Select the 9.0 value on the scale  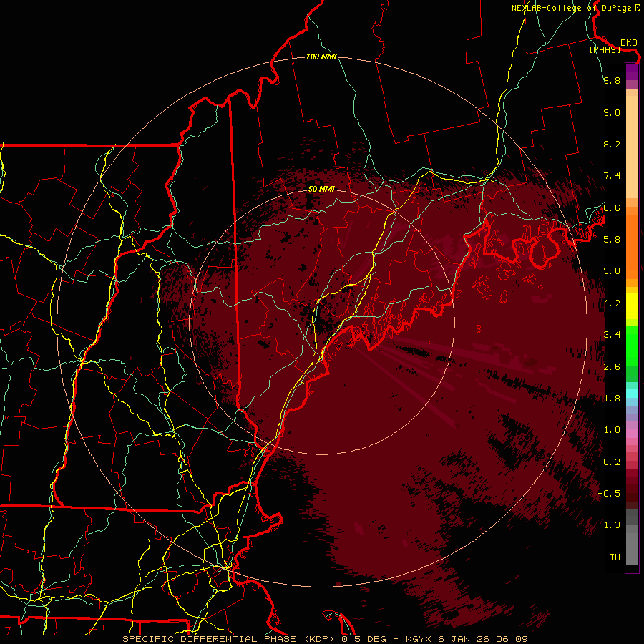612,112
